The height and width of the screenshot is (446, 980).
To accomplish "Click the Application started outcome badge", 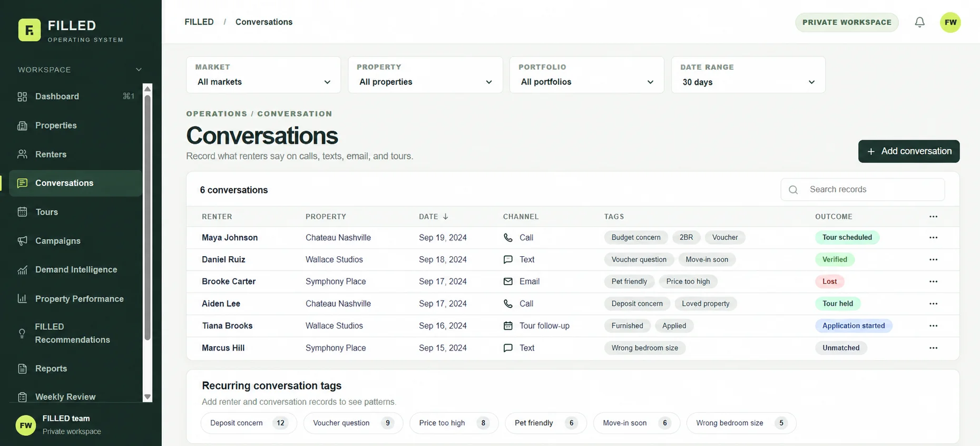I will pyautogui.click(x=854, y=326).
